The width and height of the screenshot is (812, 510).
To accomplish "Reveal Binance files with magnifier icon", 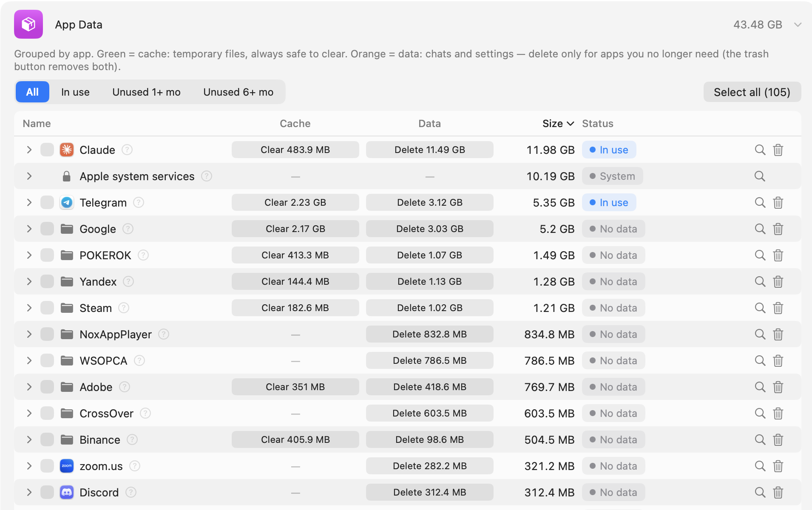I will click(760, 440).
